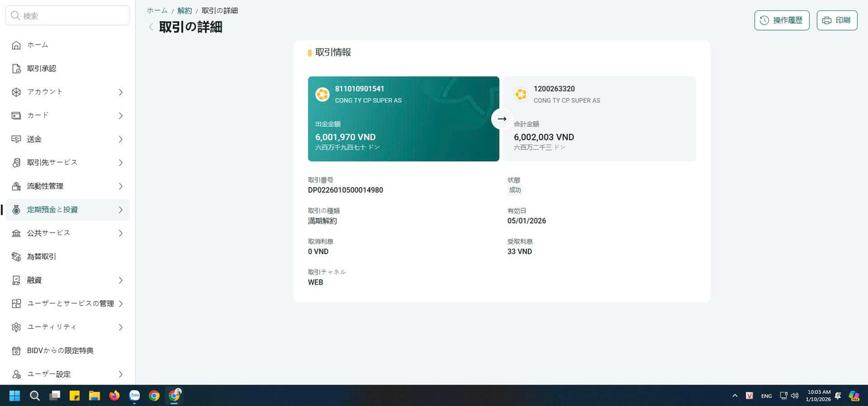Open 操作履歴 activity history button

tap(782, 20)
